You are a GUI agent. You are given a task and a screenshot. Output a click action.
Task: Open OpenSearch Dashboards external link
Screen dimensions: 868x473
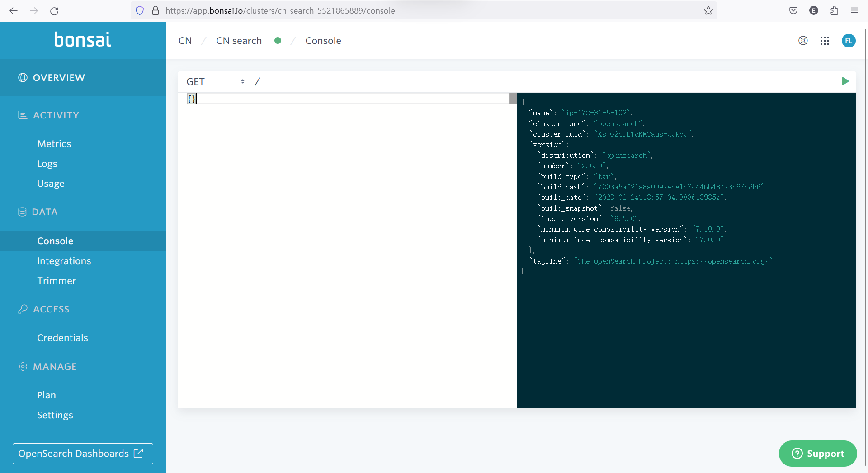coord(83,454)
